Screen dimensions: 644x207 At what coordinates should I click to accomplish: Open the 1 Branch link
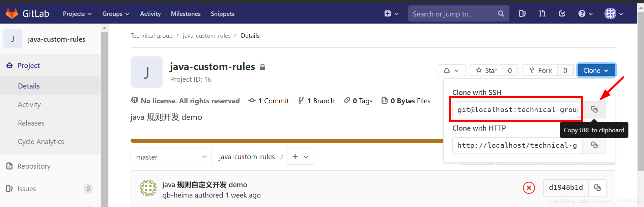[316, 101]
